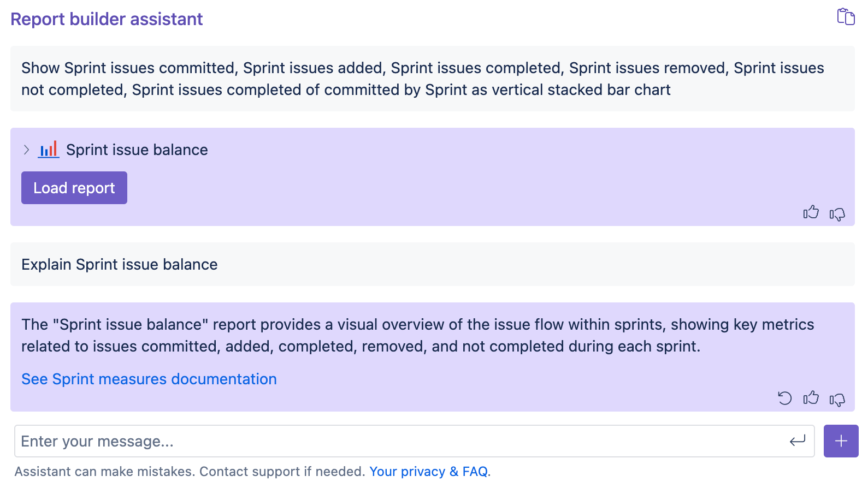Open Your privacy & FAQ
Screen dimensions: 868x488
tap(429, 471)
